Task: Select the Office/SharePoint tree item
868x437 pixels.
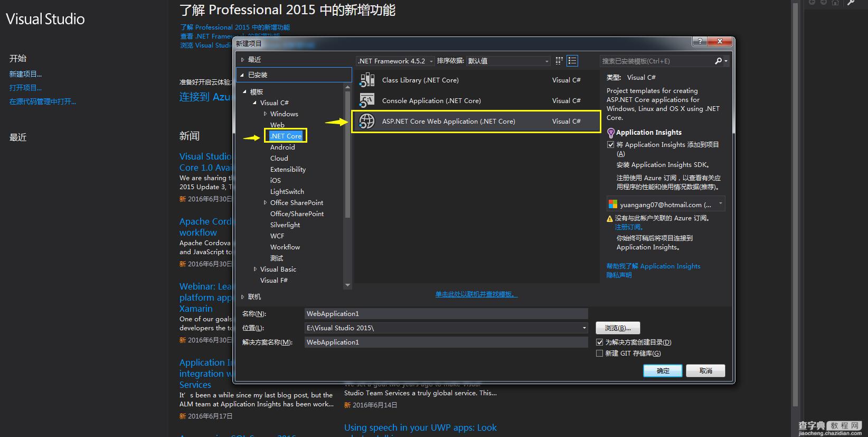Action: [297, 214]
